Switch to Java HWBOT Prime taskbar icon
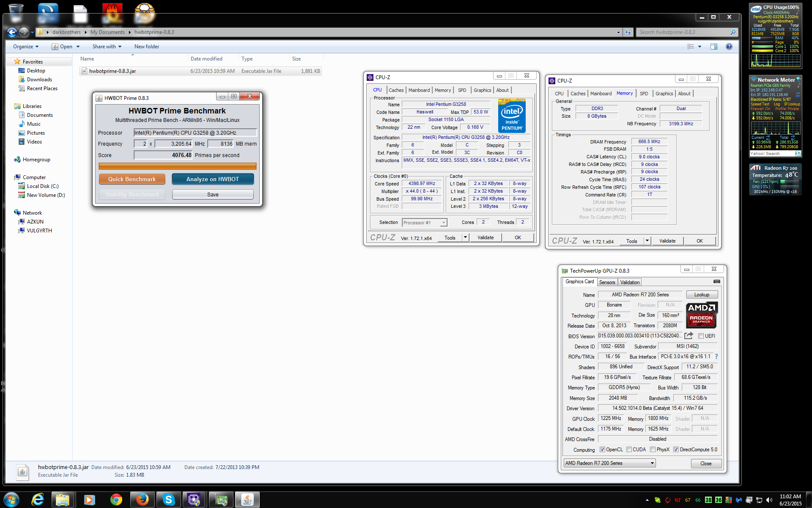The height and width of the screenshot is (508, 812). pos(247,500)
